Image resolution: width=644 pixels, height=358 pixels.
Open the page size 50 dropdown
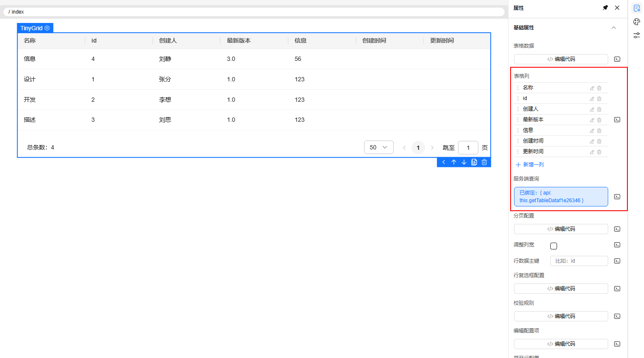[x=378, y=147]
